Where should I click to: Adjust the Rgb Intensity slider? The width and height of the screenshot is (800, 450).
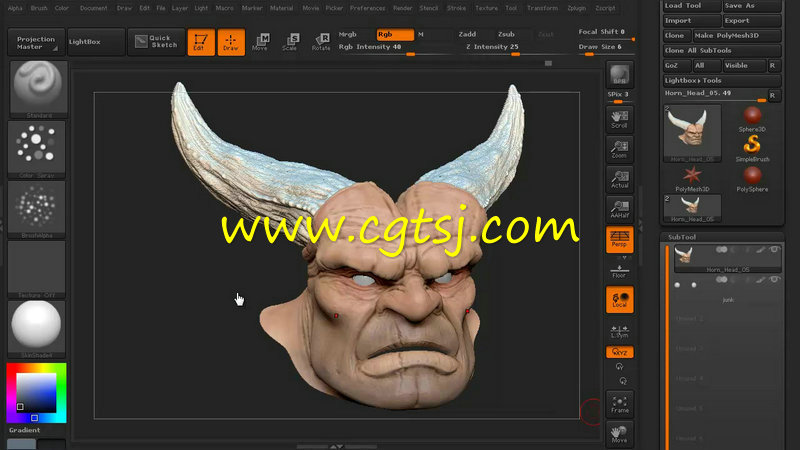click(x=395, y=48)
